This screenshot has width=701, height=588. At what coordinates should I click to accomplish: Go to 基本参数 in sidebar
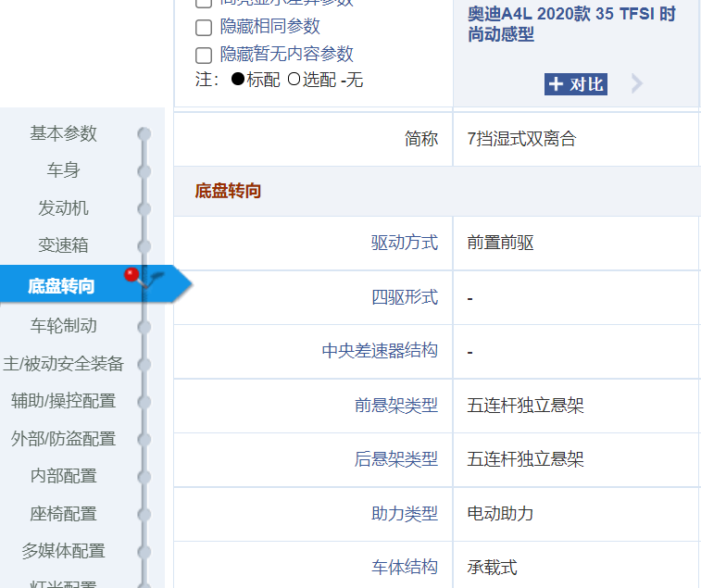[x=63, y=133]
